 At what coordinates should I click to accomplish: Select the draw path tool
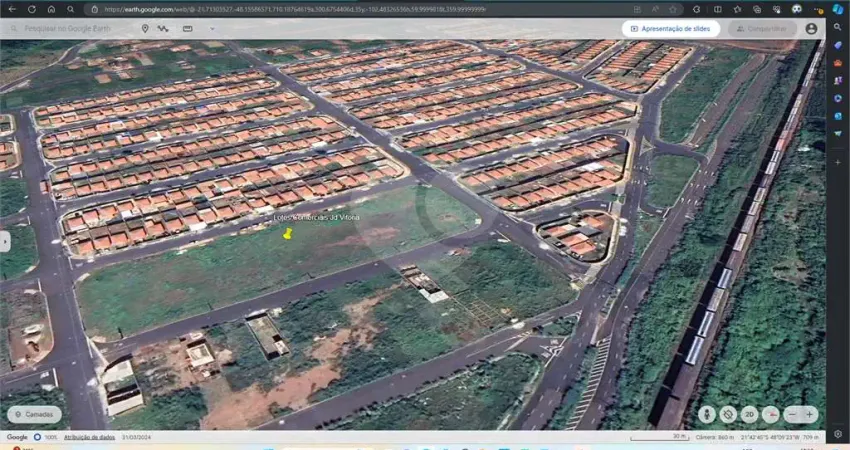tap(164, 29)
